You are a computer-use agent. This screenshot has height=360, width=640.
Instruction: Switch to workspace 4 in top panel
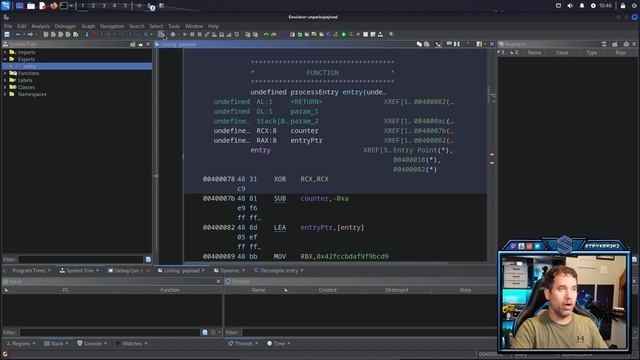tap(114, 6)
